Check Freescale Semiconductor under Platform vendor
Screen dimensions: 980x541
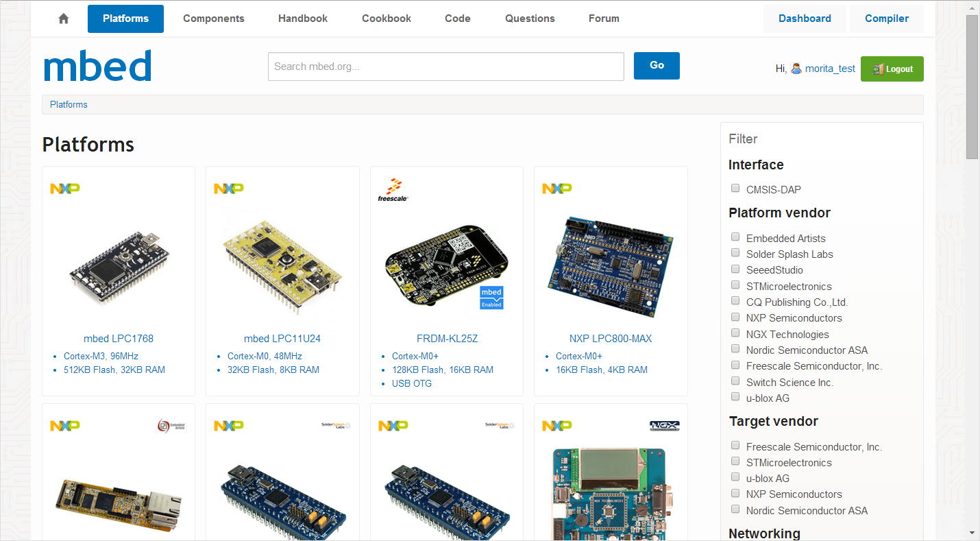(x=735, y=365)
